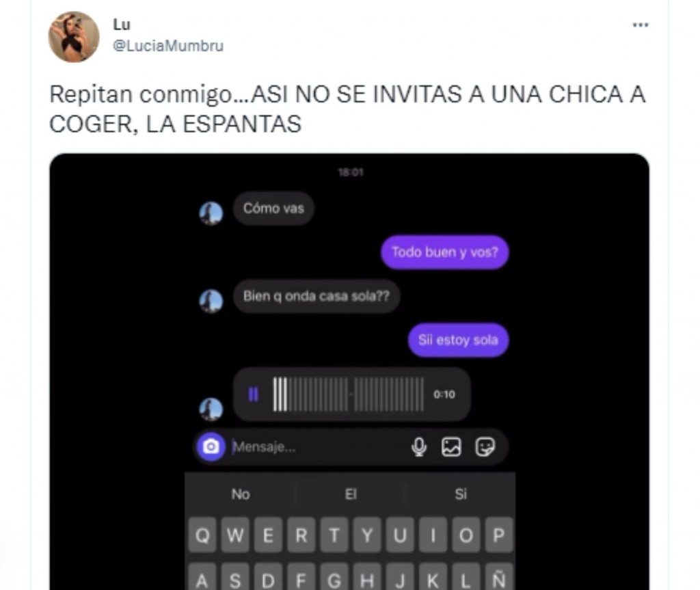
Task: Select the "Todo buen y vos?" message bubble
Action: pyautogui.click(x=444, y=252)
